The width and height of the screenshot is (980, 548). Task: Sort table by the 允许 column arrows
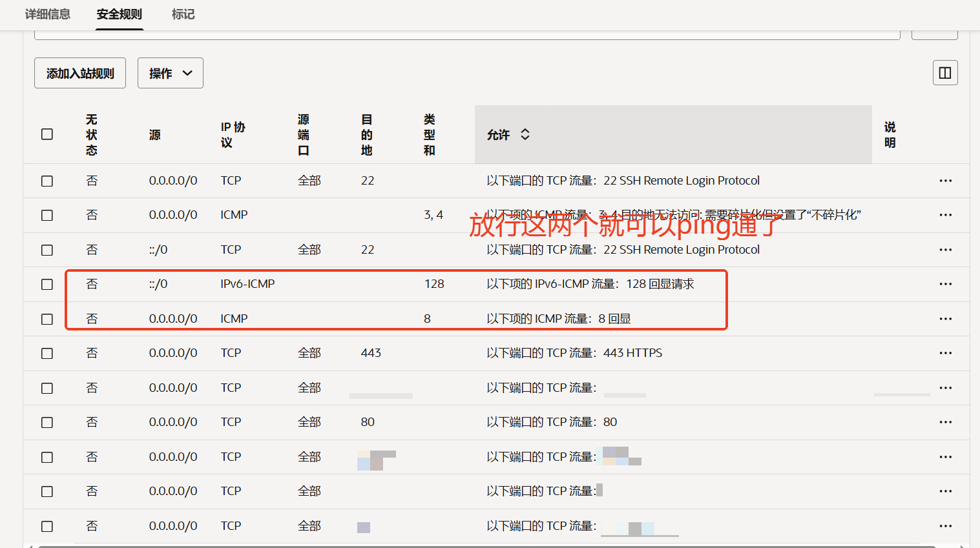coord(525,134)
